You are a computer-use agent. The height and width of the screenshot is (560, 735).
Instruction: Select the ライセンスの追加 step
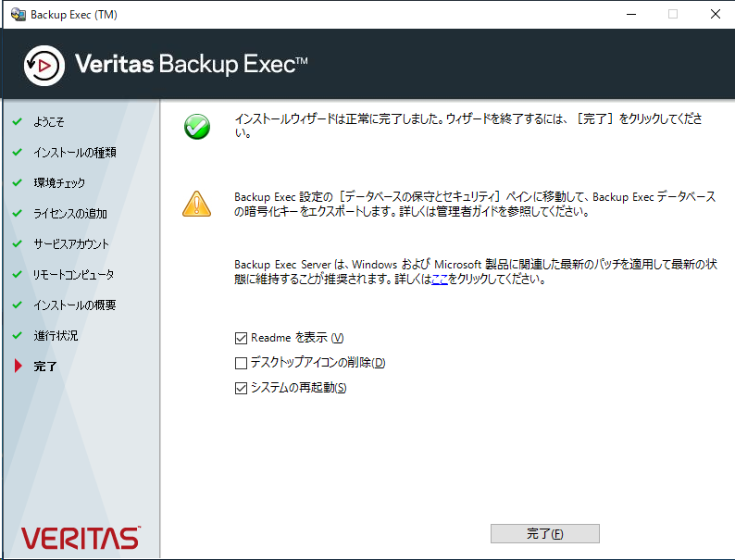70,214
